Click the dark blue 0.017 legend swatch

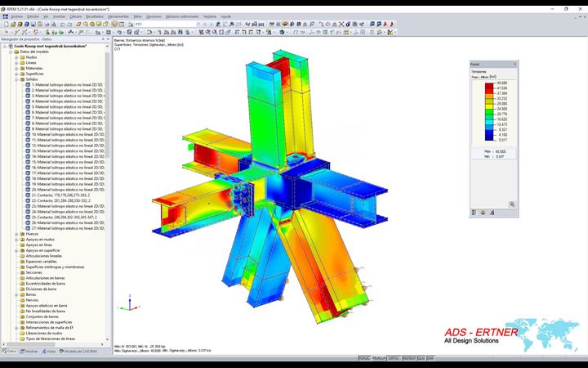pyautogui.click(x=489, y=137)
